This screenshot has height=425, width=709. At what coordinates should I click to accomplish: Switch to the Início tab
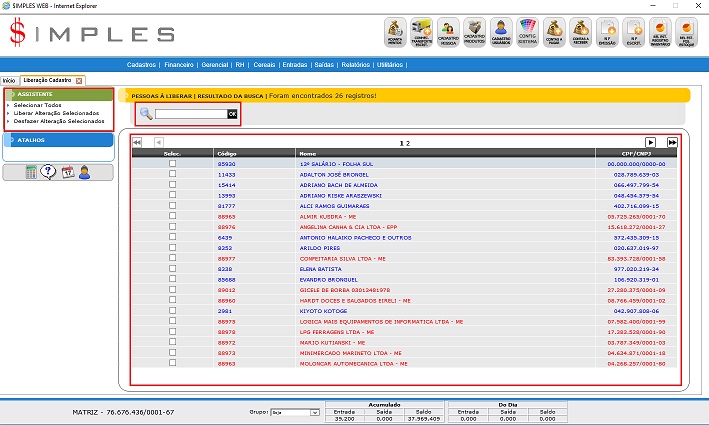pyautogui.click(x=9, y=79)
